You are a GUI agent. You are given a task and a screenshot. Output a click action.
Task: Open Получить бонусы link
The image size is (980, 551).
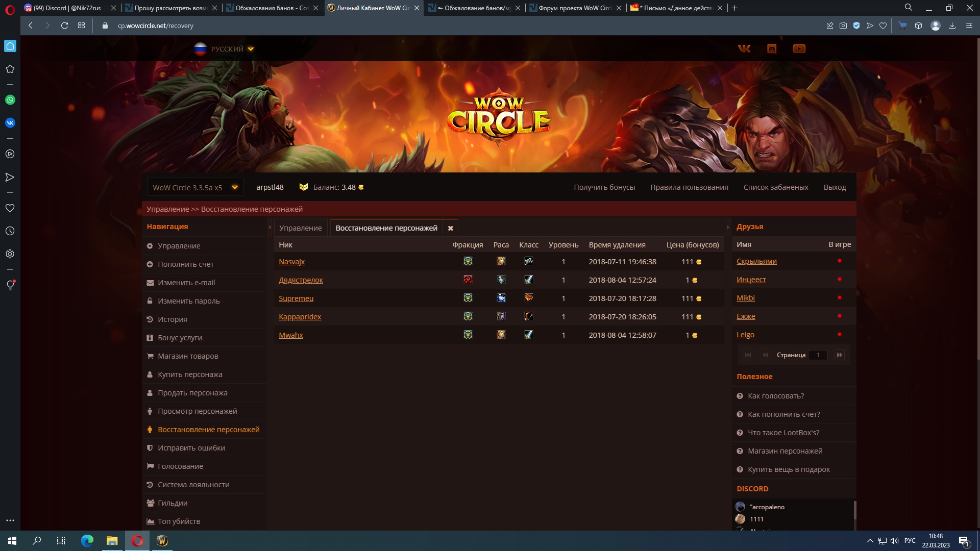point(604,187)
